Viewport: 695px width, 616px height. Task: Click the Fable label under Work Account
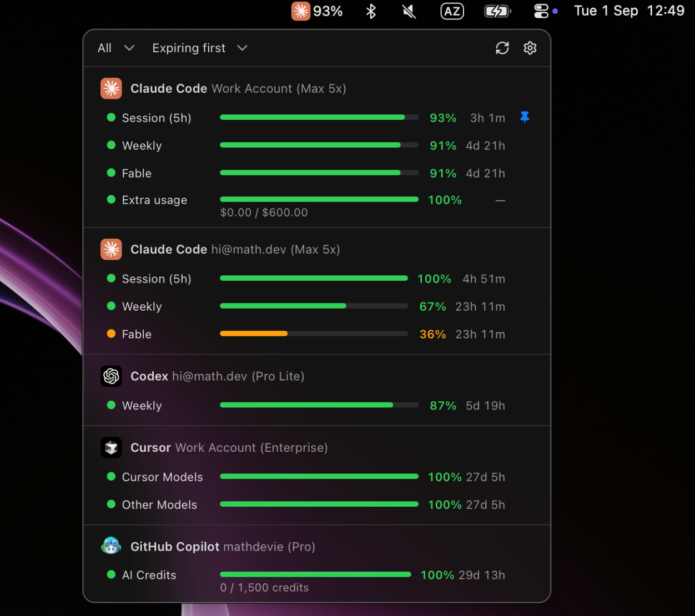[137, 174]
